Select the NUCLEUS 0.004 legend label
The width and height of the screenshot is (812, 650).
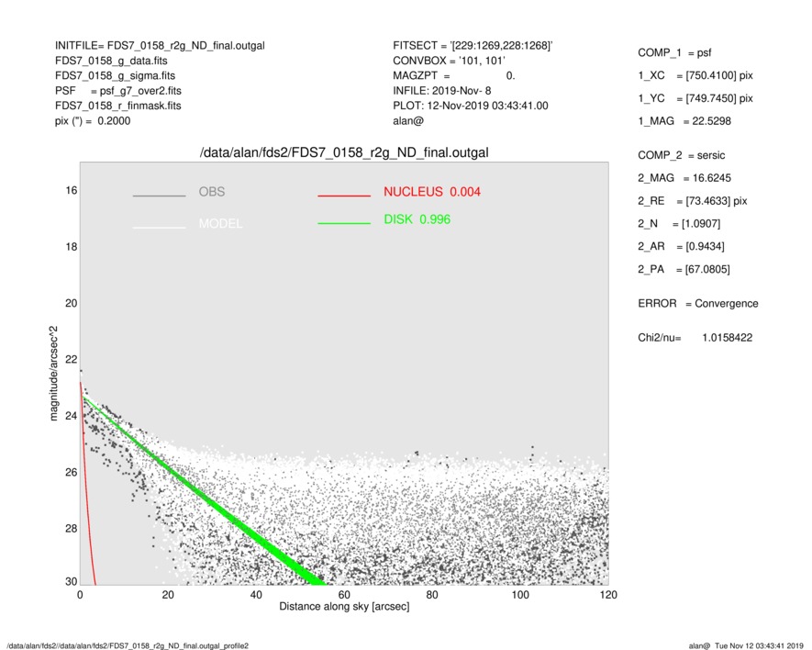(431, 192)
